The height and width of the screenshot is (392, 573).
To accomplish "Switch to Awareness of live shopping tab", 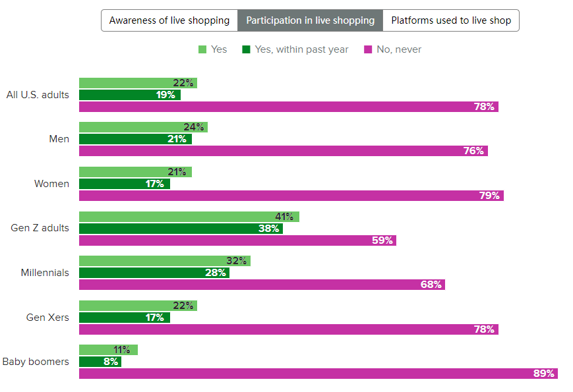I will 169,20.
